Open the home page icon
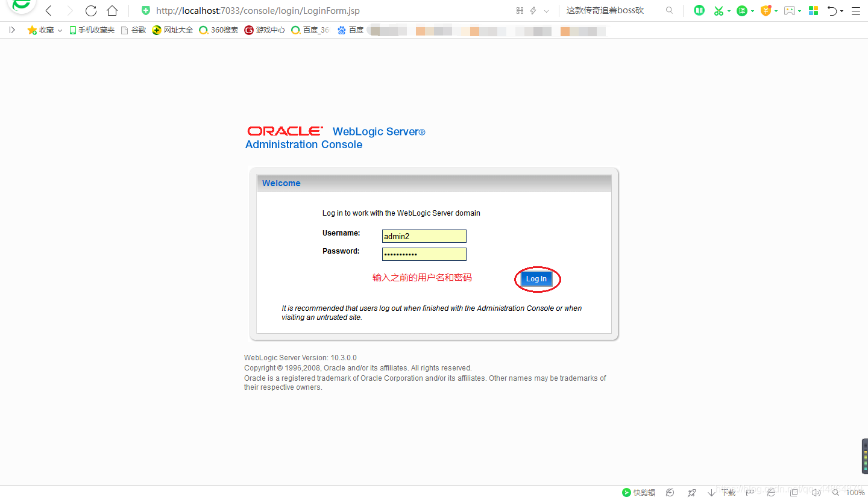The width and height of the screenshot is (868, 500). (x=112, y=11)
